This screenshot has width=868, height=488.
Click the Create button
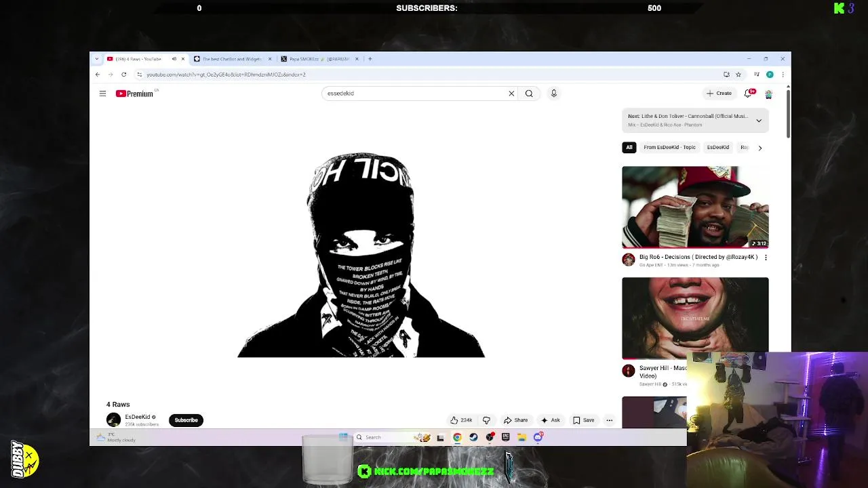(x=719, y=94)
